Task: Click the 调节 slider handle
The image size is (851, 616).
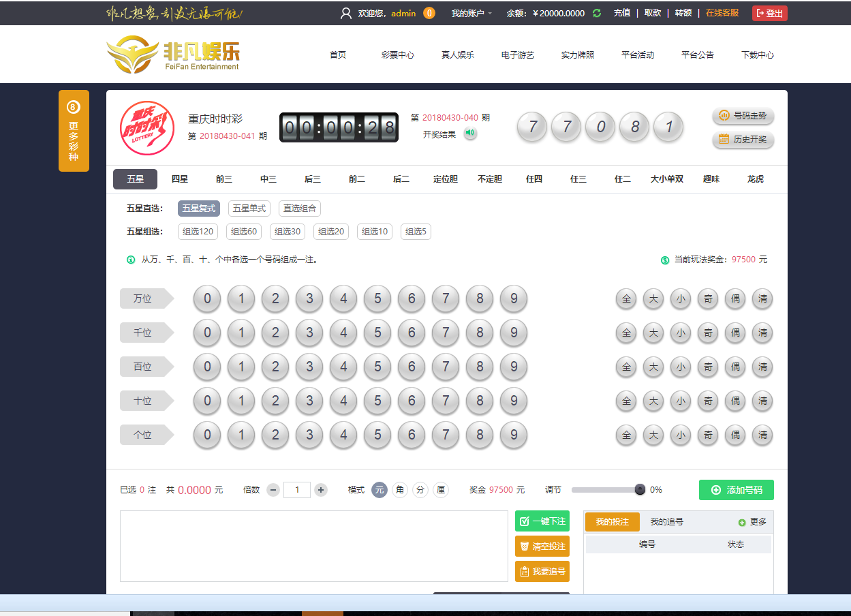Action: (640, 489)
